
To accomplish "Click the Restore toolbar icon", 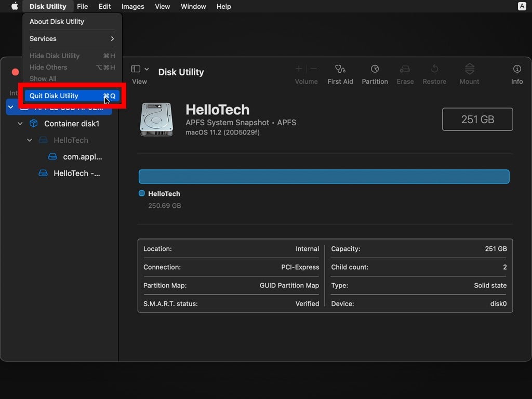I will click(x=434, y=69).
